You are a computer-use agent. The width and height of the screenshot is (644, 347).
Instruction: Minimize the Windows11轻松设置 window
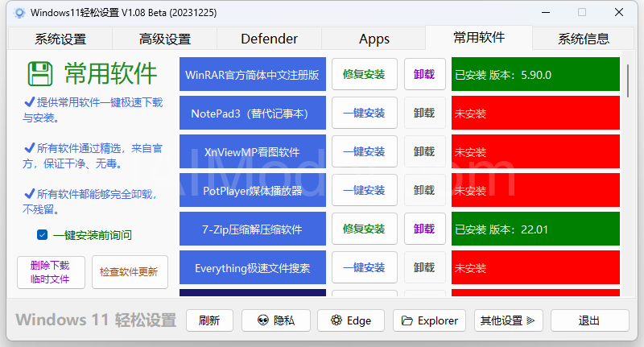[x=546, y=13]
